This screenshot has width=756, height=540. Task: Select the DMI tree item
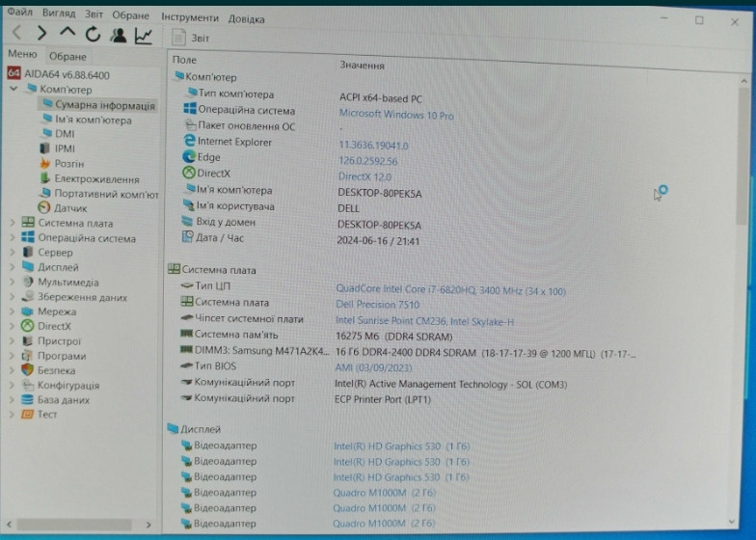click(58, 133)
